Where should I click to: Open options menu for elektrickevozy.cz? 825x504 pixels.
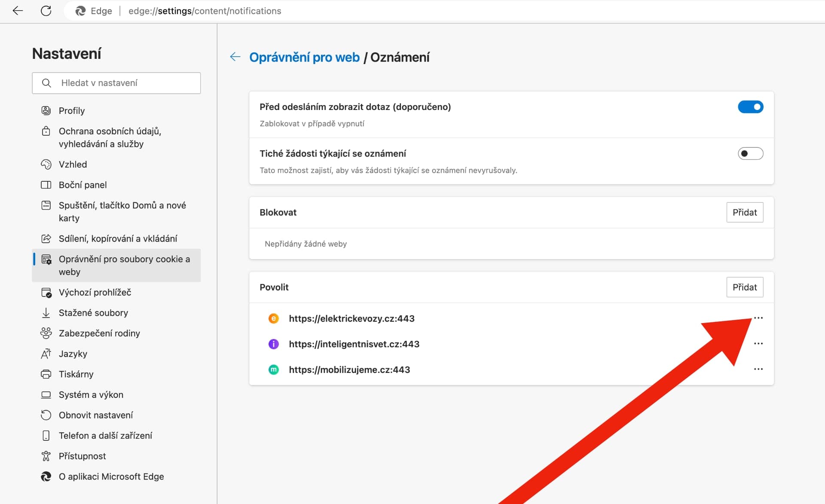tap(759, 318)
